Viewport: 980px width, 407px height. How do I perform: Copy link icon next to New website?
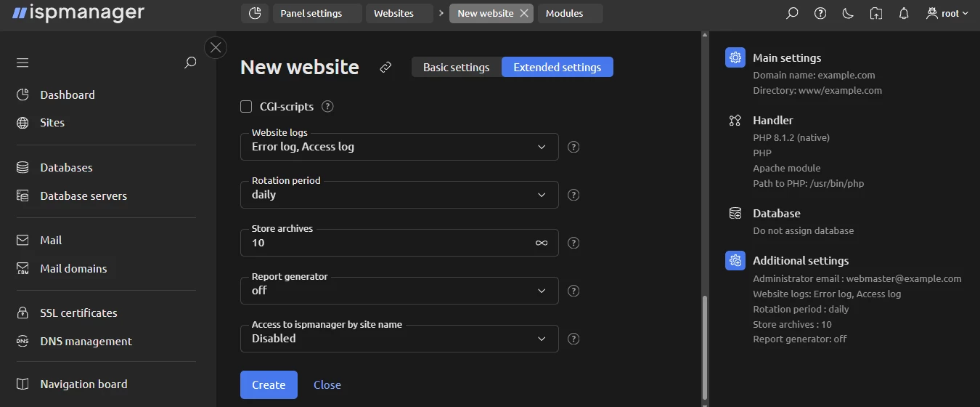(386, 68)
